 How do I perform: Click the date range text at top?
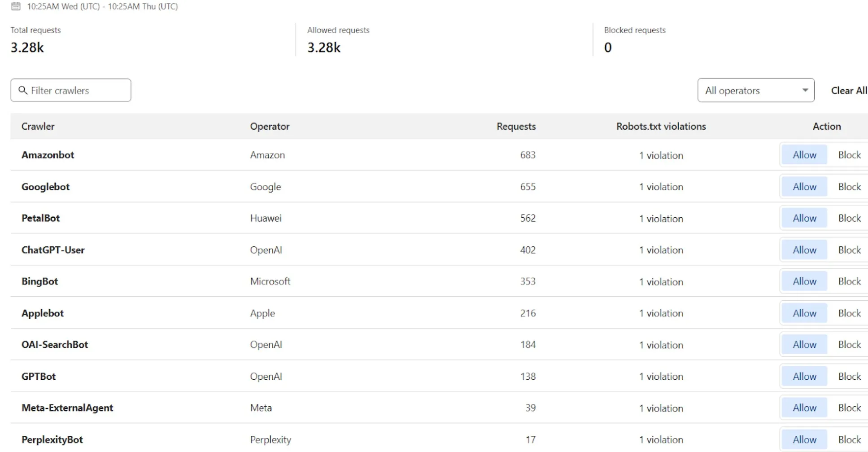click(102, 6)
